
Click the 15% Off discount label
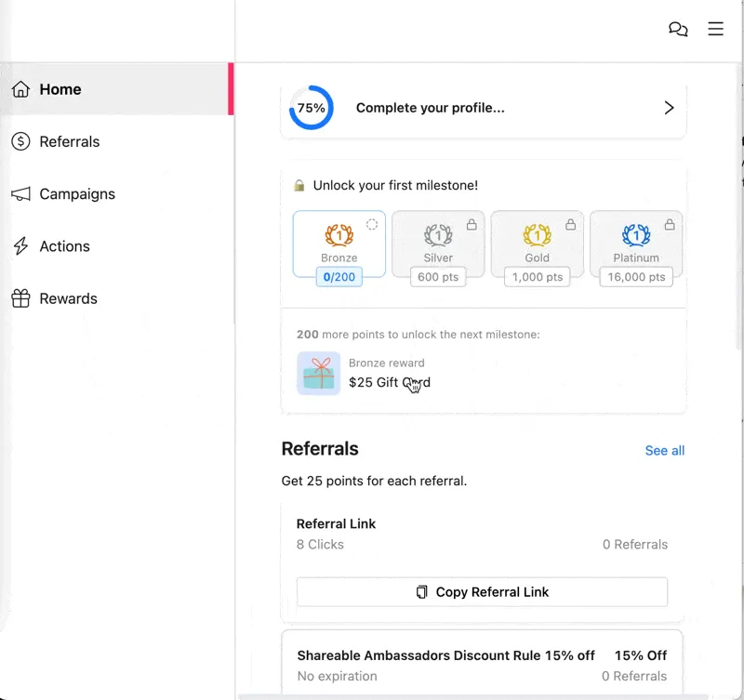pyautogui.click(x=641, y=655)
